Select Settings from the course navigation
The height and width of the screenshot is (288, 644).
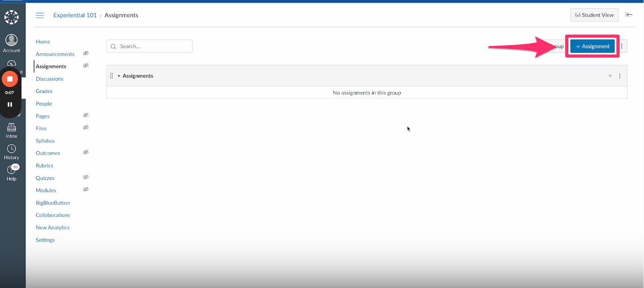(x=45, y=240)
